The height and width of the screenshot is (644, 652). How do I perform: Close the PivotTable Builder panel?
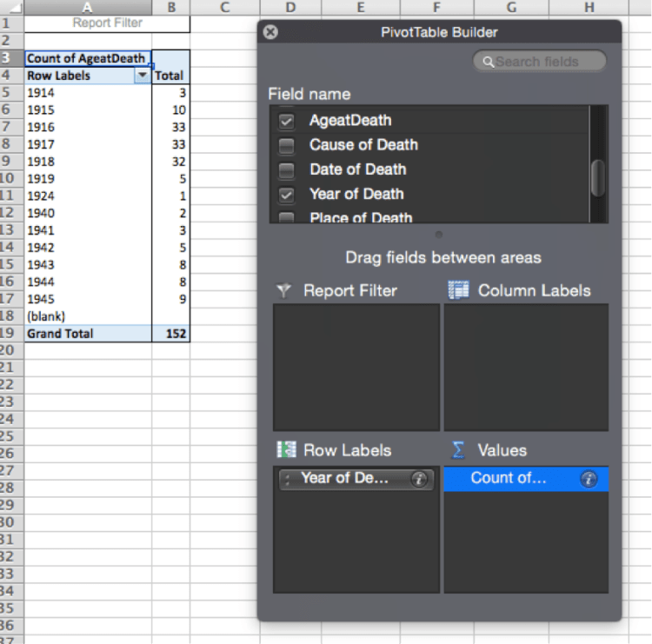(x=271, y=32)
